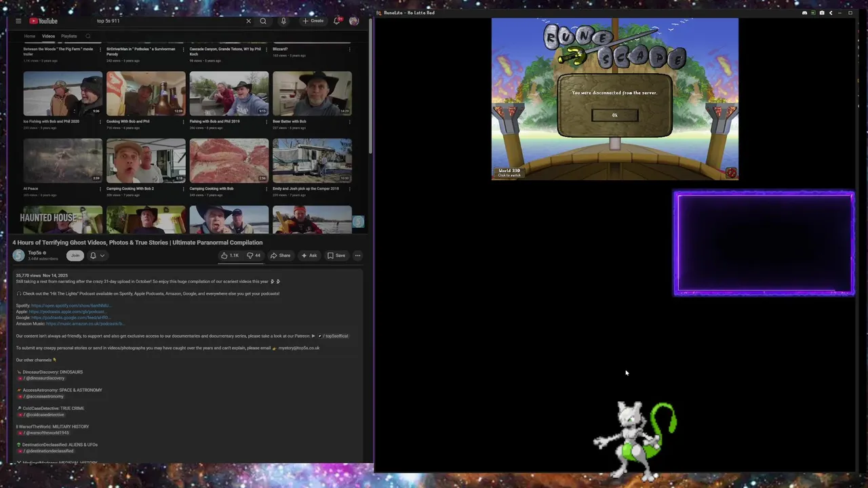Open Top5s channel avatar
Viewport: 868px width, 488px height.
click(18, 256)
